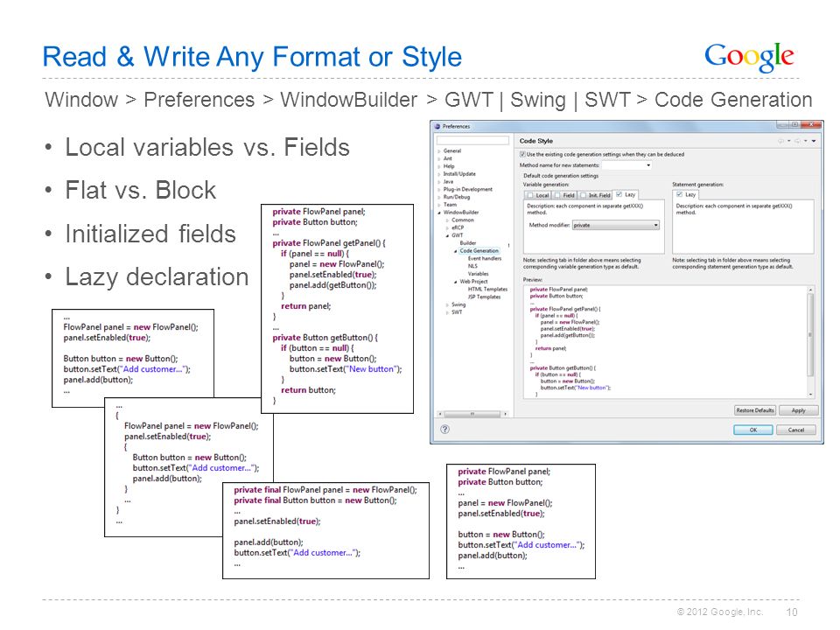Uncheck the Lazy variable generation checkbox
Screen dimensions: 840x630
[619, 194]
